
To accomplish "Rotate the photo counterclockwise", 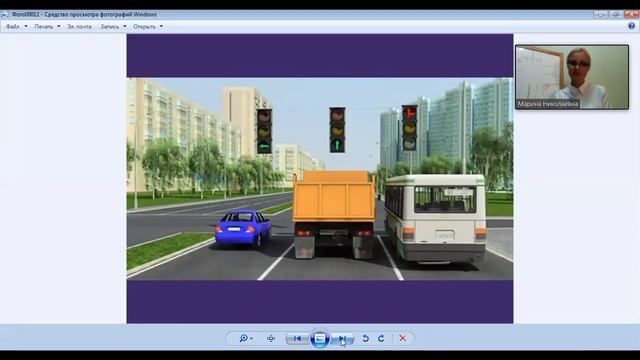I will pos(365,338).
